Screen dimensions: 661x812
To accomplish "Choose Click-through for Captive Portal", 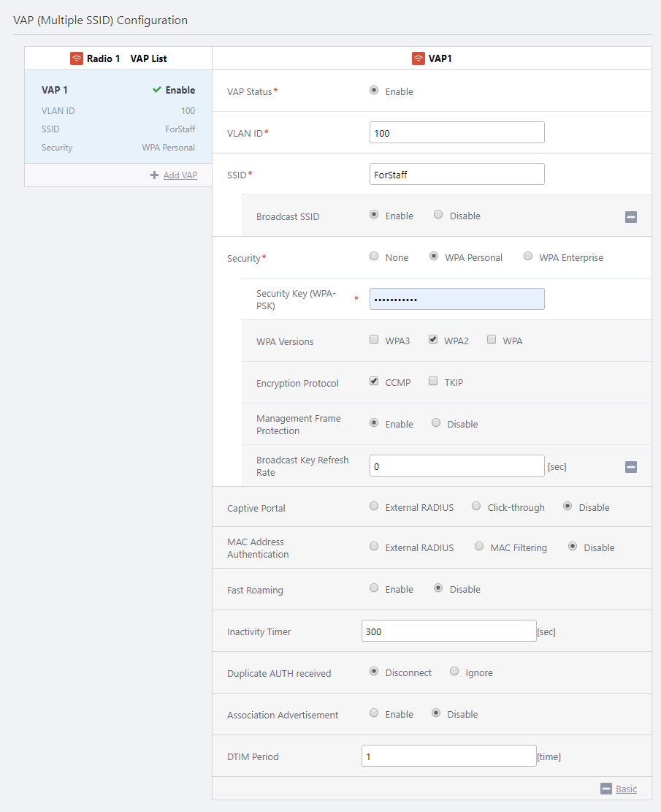I will [x=476, y=506].
